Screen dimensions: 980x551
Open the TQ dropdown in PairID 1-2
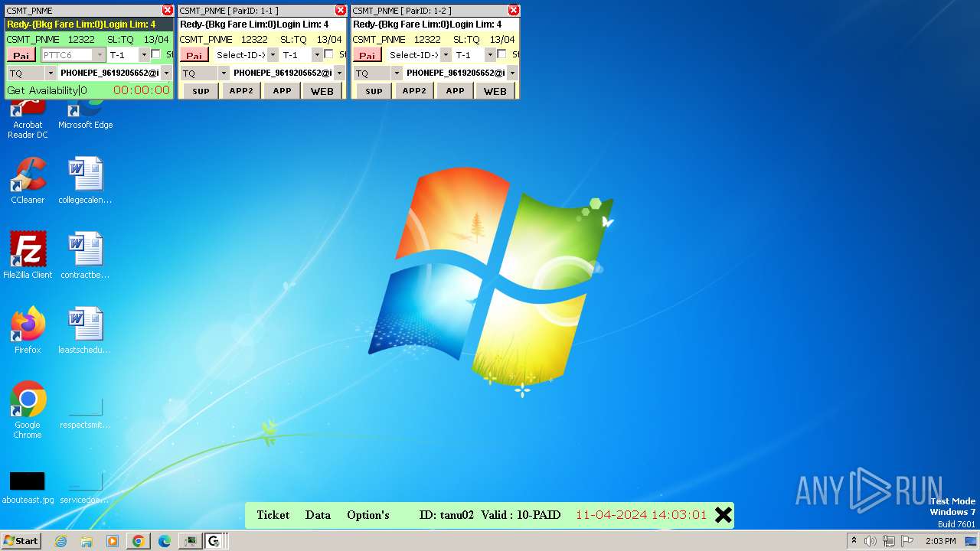[x=397, y=73]
